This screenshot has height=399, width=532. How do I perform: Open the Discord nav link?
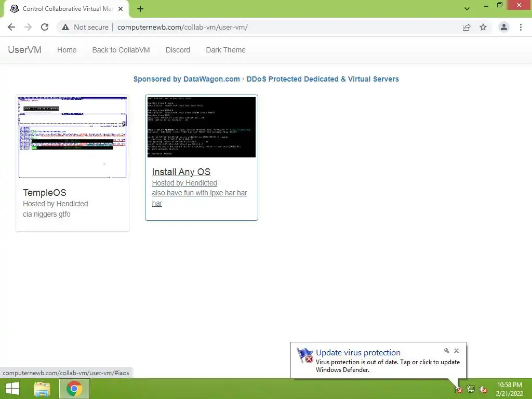point(178,50)
